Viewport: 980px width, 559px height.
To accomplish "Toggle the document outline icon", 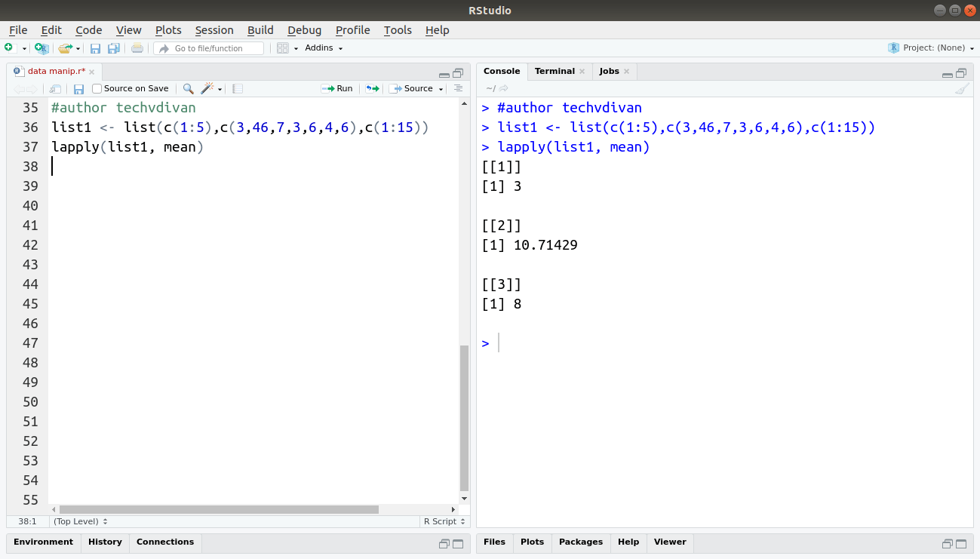I will pyautogui.click(x=458, y=88).
